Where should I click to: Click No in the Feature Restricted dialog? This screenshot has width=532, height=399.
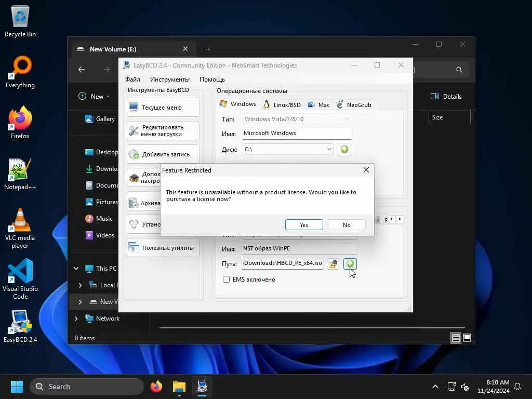[347, 224]
